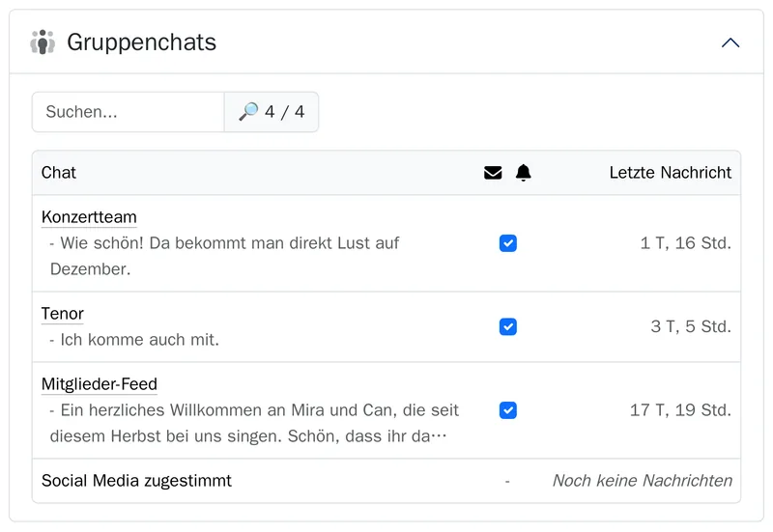This screenshot has width=773, height=532.
Task: Select the Social Media zugestimmt row
Action: pos(386,481)
